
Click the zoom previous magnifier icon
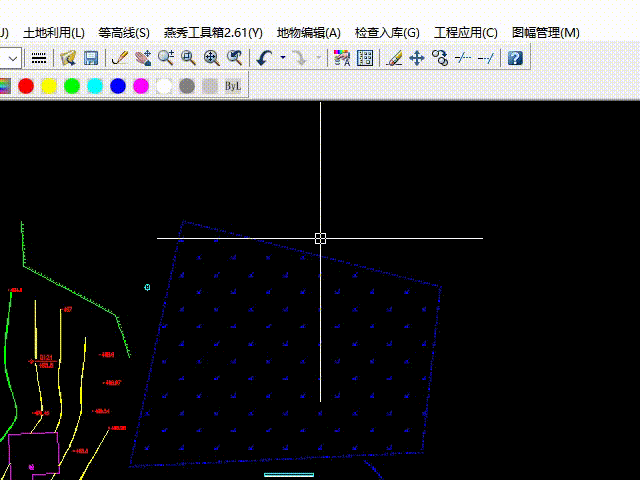(235, 58)
